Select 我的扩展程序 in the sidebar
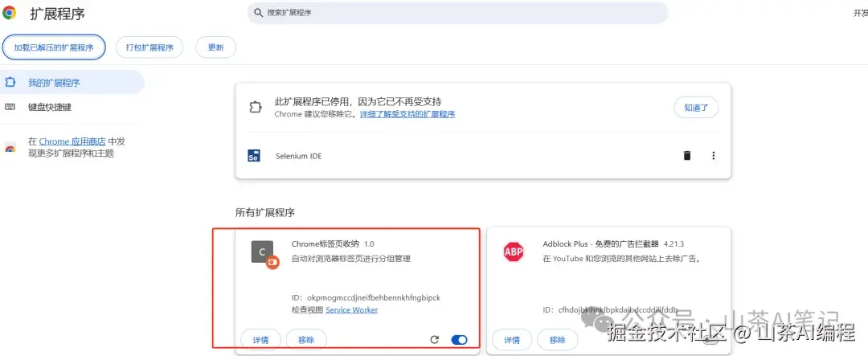The width and height of the screenshot is (868, 356). pos(72,83)
